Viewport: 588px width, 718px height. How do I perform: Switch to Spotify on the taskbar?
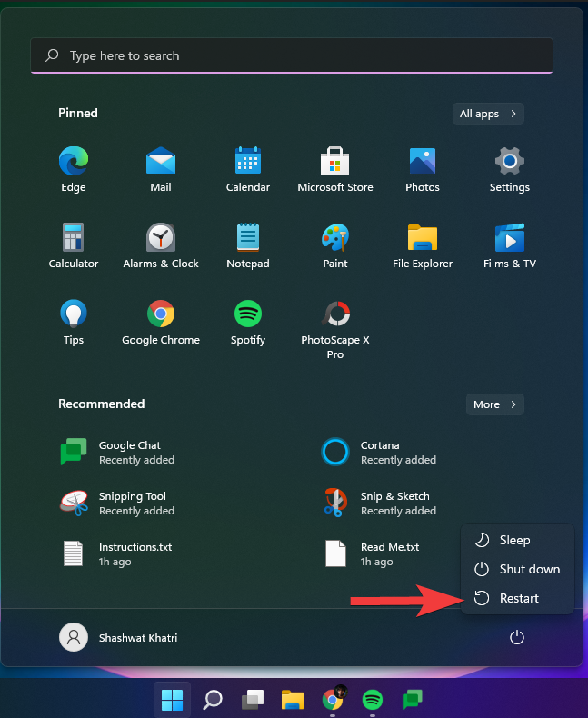373,700
